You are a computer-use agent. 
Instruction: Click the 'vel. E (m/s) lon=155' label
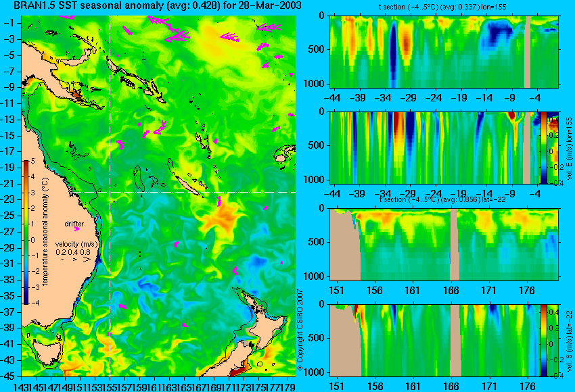tap(570, 149)
